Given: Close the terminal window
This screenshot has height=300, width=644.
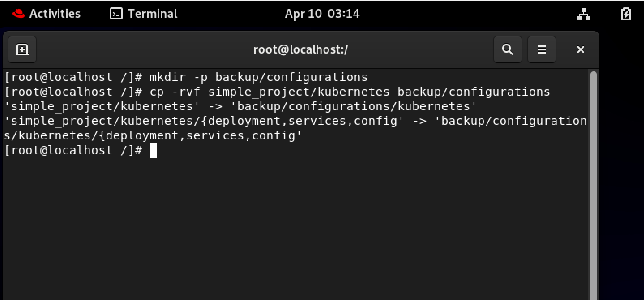Looking at the screenshot, I should 580,49.
